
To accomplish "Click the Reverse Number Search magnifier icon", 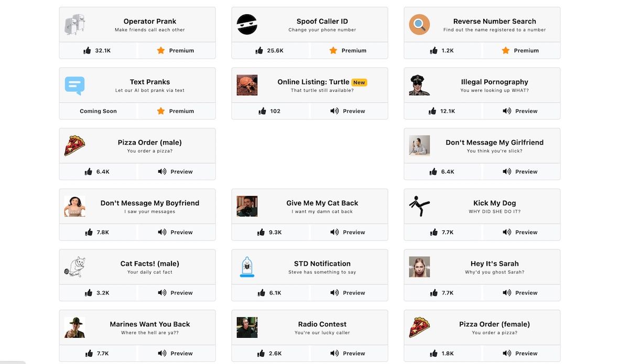I will (x=419, y=25).
